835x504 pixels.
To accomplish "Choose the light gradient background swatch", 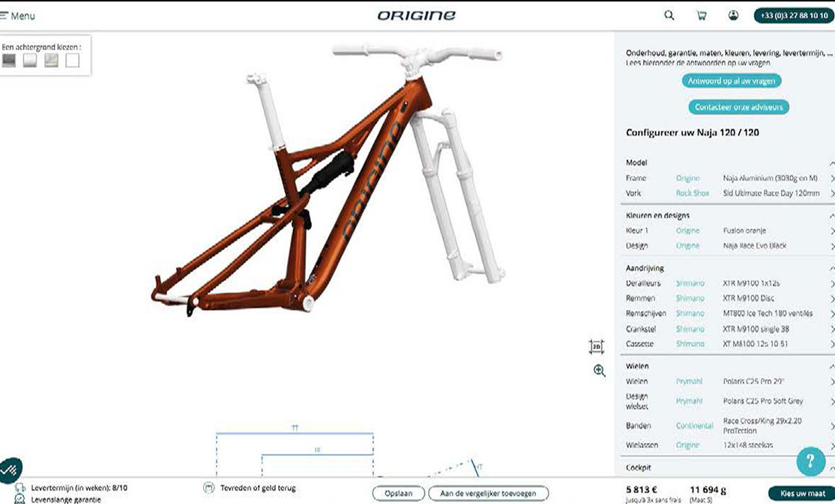I will click(30, 60).
